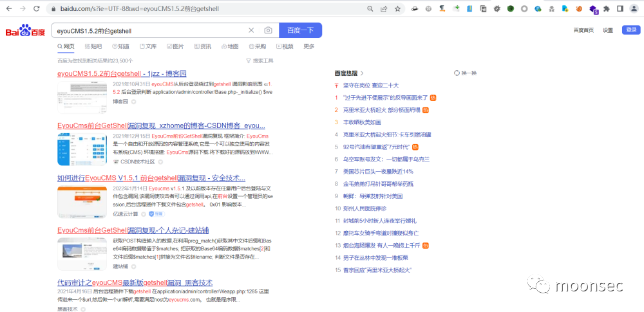Share this page via address bar icon
Image resolution: width=644 pixels, height=312 pixels.
point(384,8)
